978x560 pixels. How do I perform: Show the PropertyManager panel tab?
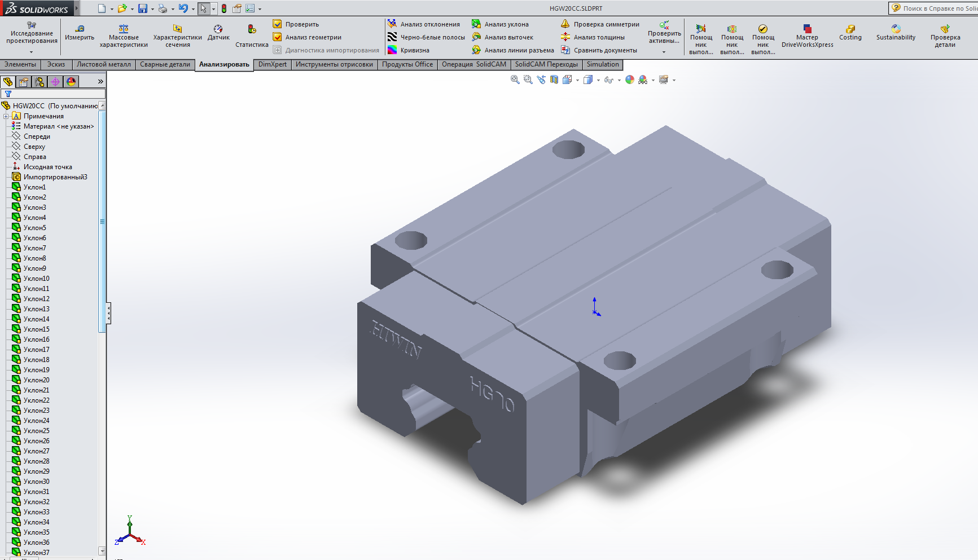tap(24, 82)
